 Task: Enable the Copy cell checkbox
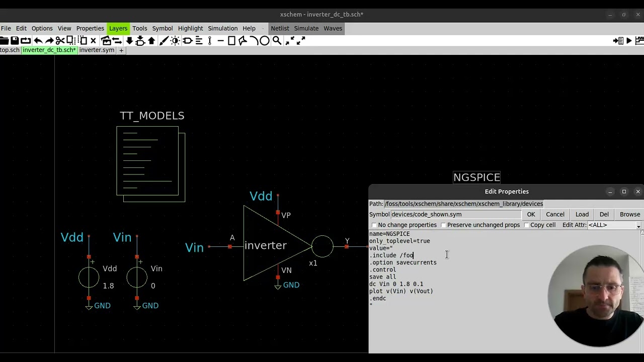coord(526,225)
